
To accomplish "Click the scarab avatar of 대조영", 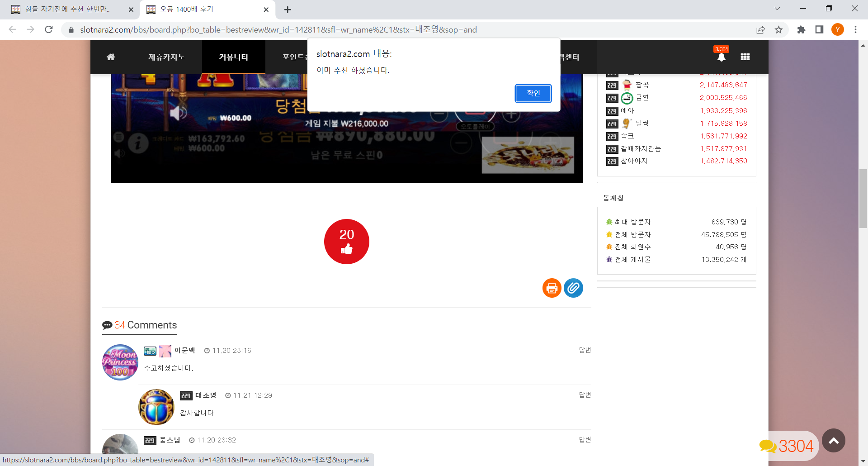I will [x=156, y=407].
